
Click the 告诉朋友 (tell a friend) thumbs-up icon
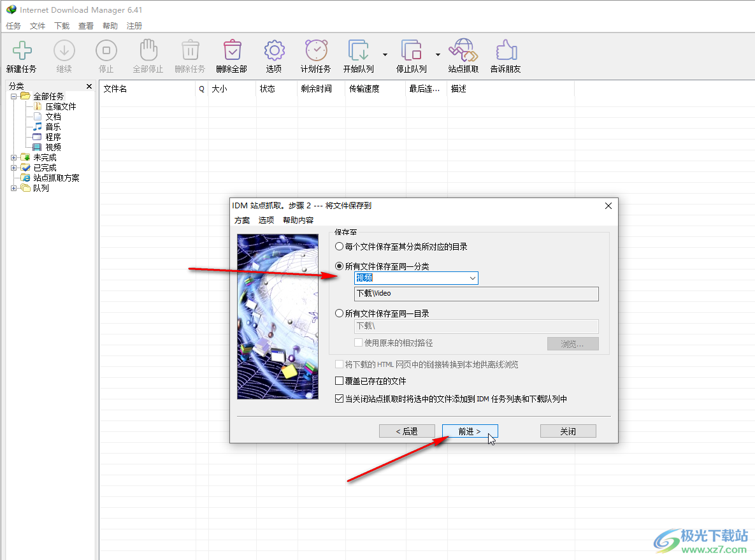pos(506,50)
